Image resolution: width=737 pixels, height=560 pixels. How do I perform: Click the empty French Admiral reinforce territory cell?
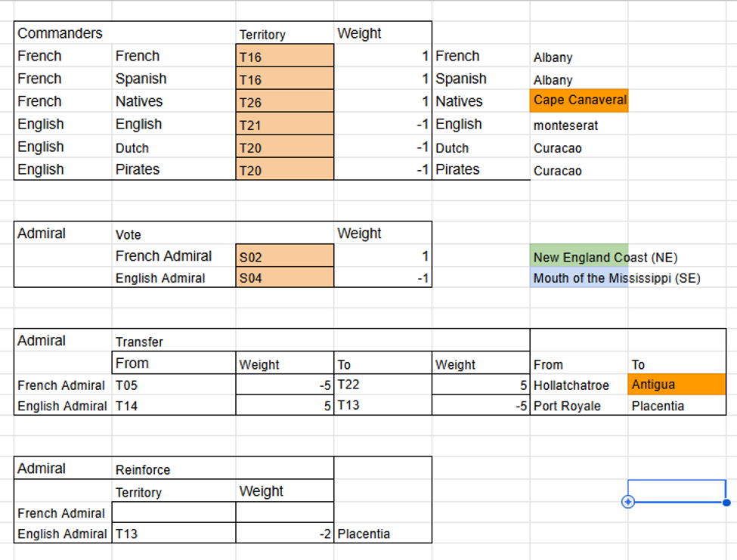tap(174, 512)
